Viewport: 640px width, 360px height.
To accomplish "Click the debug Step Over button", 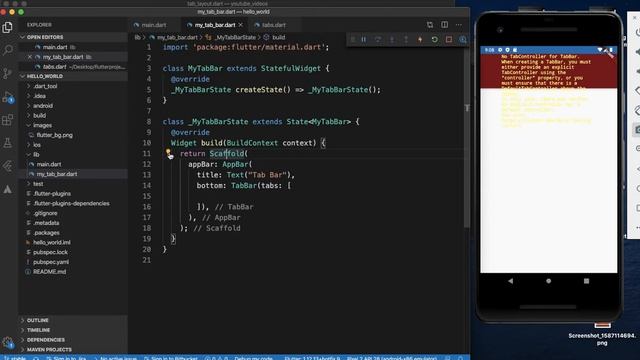I will click(378, 40).
